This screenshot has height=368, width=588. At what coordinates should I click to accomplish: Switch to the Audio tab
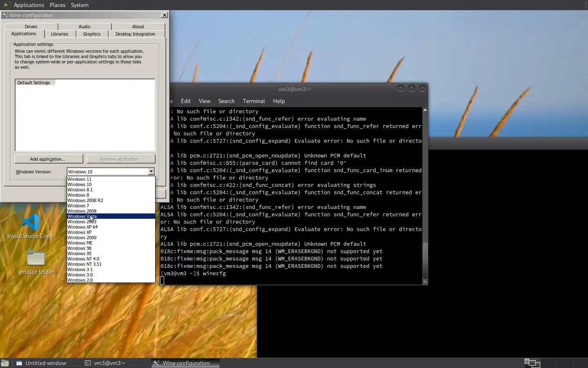point(85,27)
